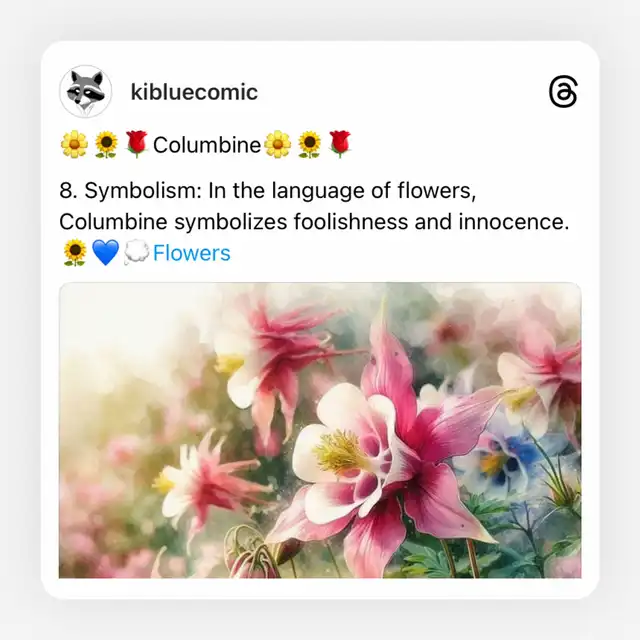This screenshot has height=640, width=640.
Task: Click the Columbine title word
Action: (207, 145)
